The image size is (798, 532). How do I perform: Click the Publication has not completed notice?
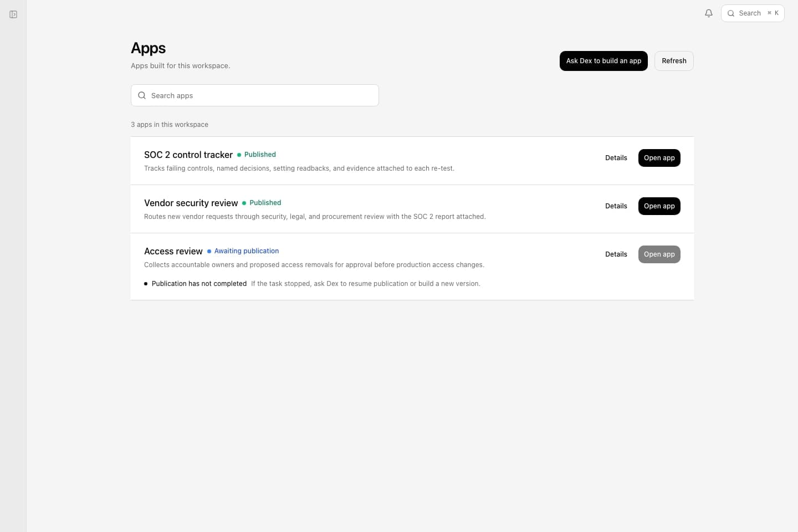(199, 284)
